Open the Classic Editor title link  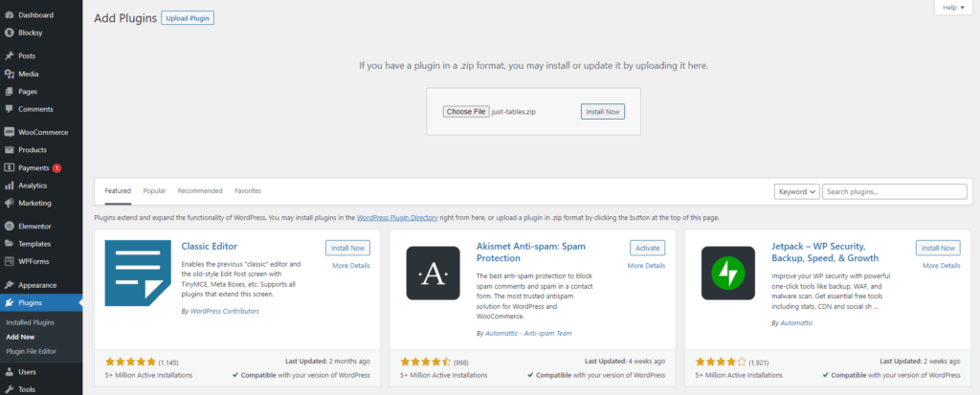tap(210, 246)
